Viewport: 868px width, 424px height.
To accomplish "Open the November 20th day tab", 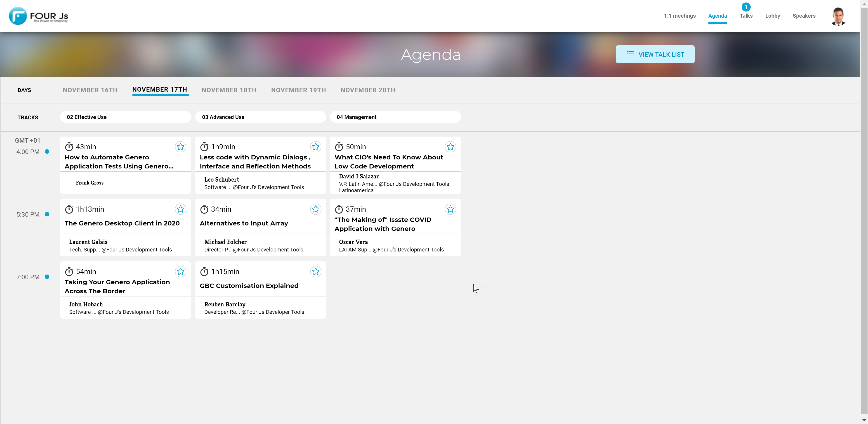I will click(368, 90).
